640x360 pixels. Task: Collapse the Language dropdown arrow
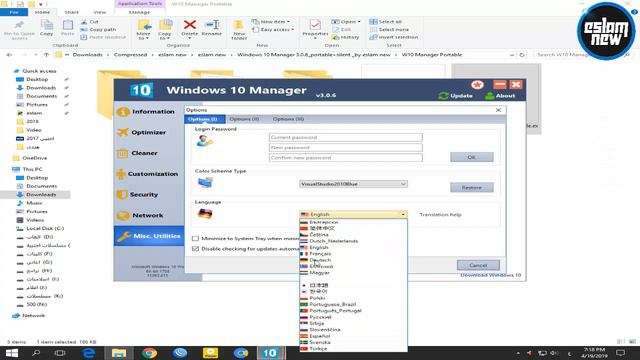tap(403, 214)
